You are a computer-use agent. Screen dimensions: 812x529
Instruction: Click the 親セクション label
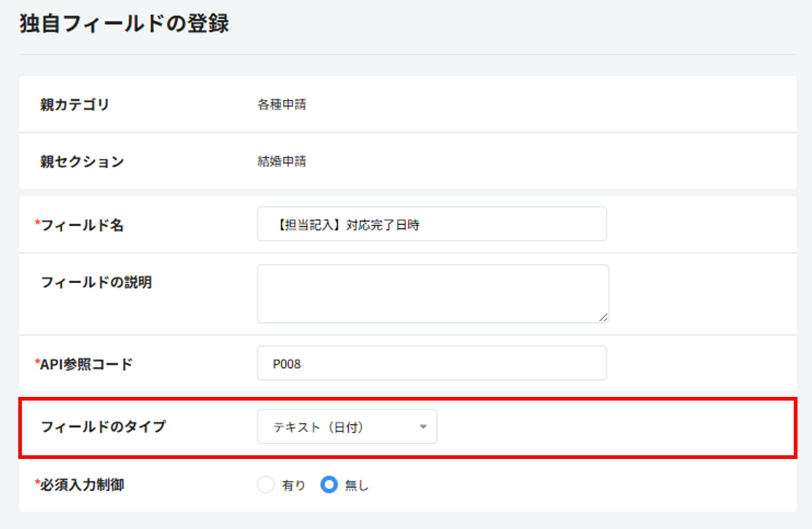pyautogui.click(x=82, y=161)
